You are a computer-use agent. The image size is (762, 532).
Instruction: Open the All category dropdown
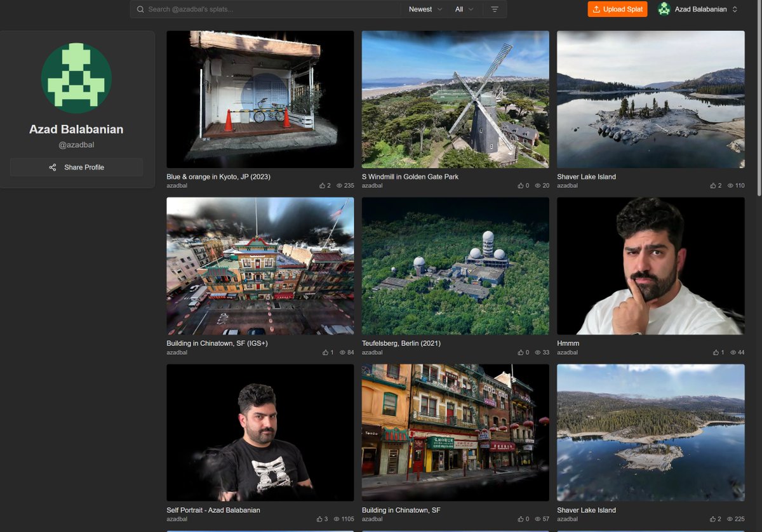pos(463,9)
